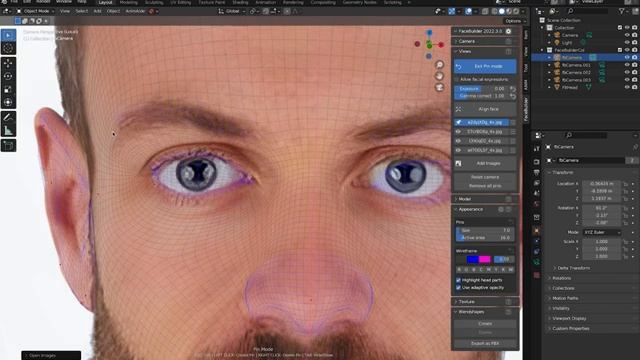Select the Move tool
The image size is (640, 360).
pos(8,63)
